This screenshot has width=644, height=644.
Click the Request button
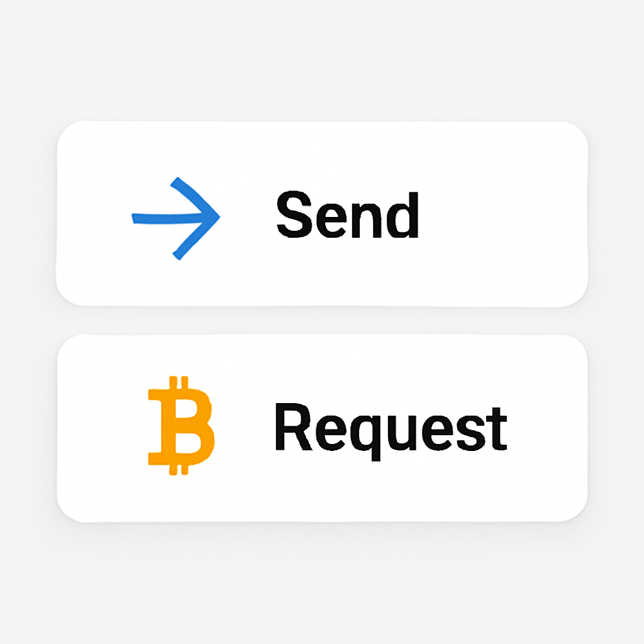click(x=322, y=428)
